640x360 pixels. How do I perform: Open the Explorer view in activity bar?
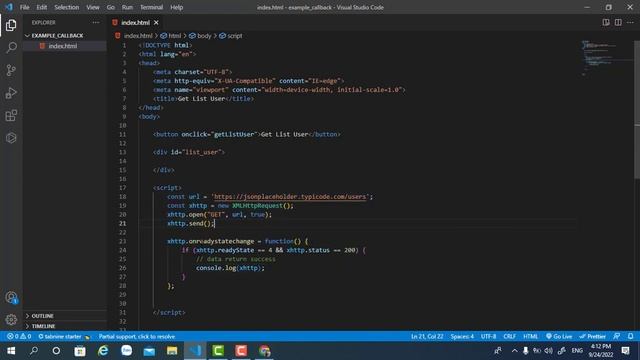(x=11, y=25)
